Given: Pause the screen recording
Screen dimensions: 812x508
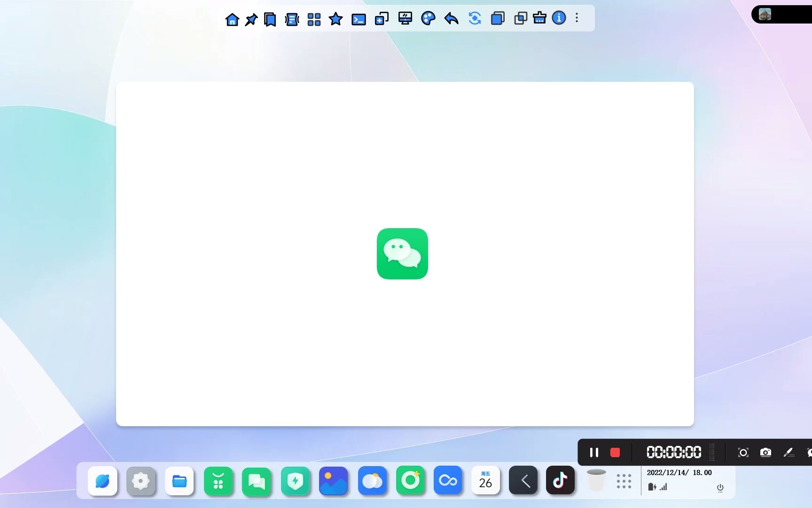Looking at the screenshot, I should (x=594, y=452).
